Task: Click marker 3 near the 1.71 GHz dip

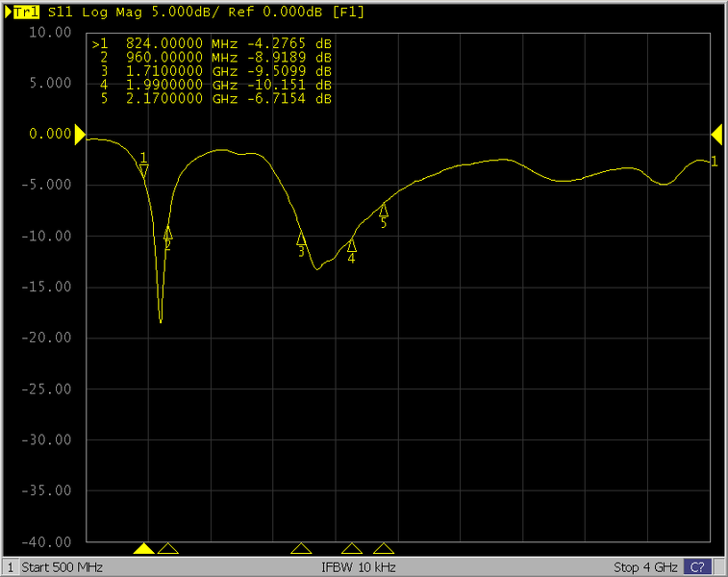Action: [x=301, y=238]
